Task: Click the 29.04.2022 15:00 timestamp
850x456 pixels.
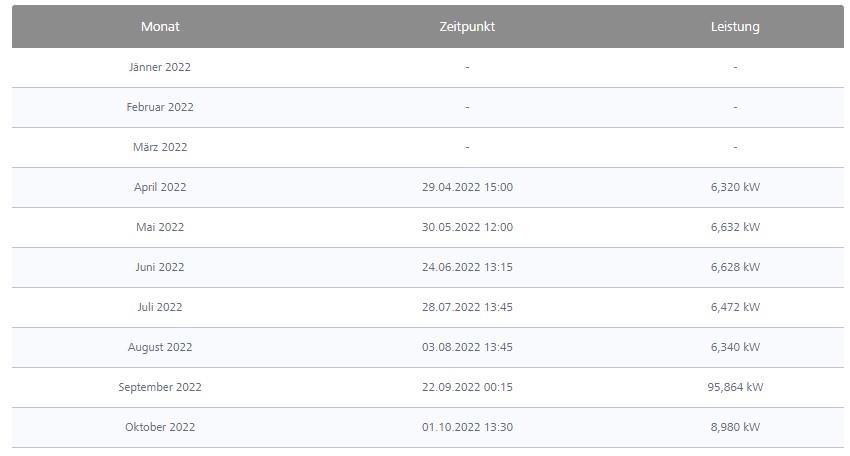Action: point(467,187)
